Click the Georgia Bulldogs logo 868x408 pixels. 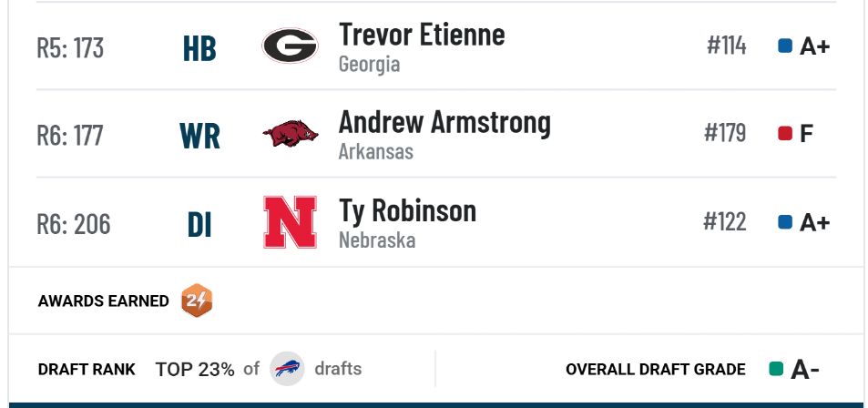coord(290,46)
